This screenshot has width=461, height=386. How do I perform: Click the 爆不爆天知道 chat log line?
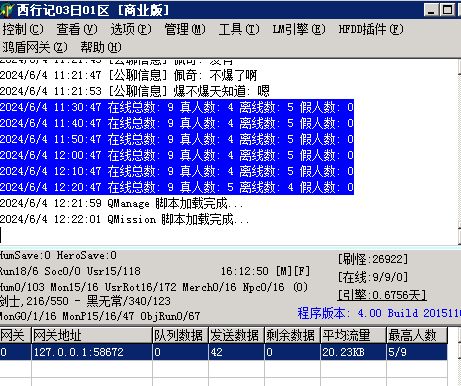point(135,91)
